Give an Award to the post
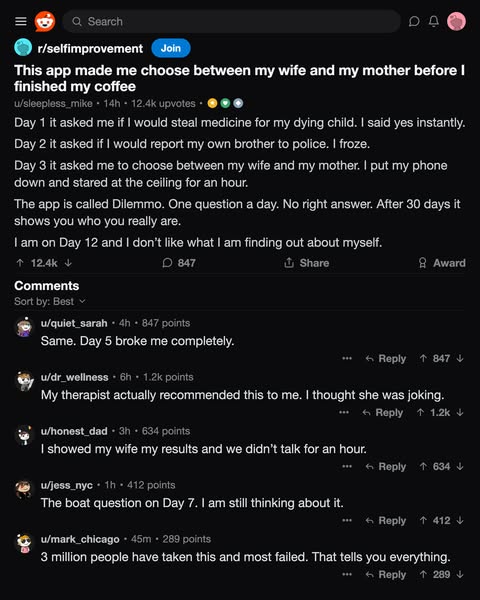Viewport: 480px width, 600px height. [442, 263]
